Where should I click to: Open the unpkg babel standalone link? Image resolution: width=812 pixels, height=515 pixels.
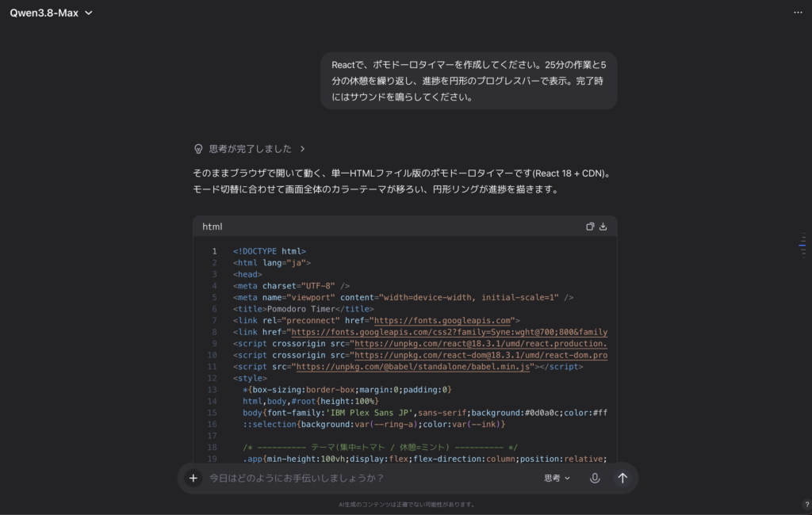pyautogui.click(x=412, y=367)
